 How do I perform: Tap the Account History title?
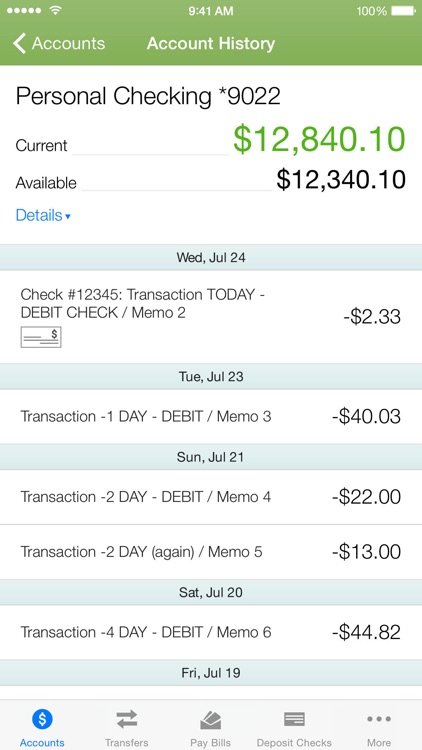pyautogui.click(x=211, y=44)
